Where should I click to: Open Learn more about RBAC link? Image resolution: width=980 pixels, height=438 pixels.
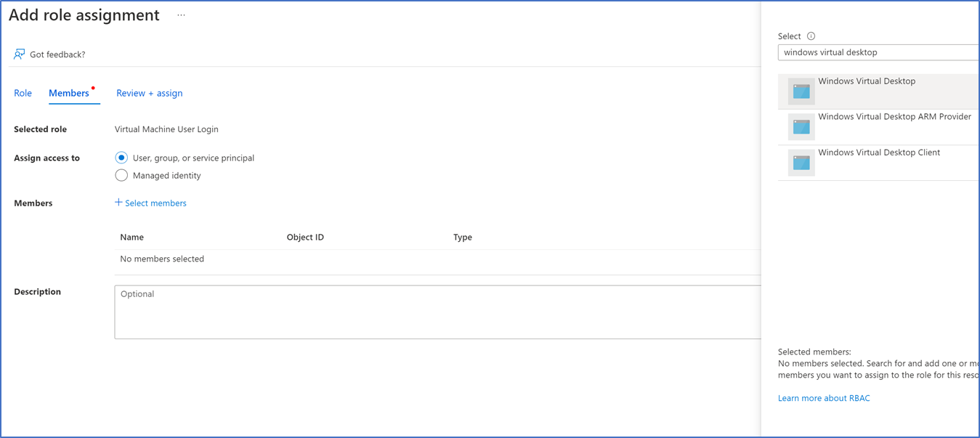tap(824, 398)
